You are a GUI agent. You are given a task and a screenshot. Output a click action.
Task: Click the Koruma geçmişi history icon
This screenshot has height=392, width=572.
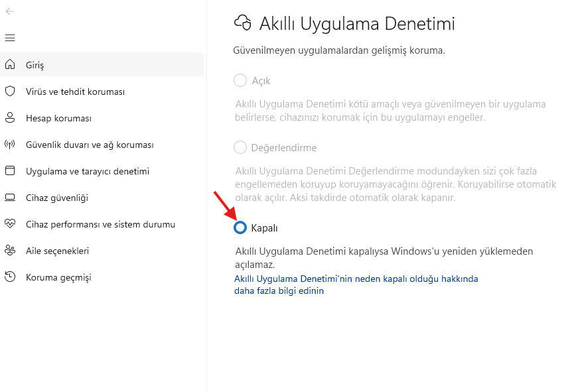point(10,277)
